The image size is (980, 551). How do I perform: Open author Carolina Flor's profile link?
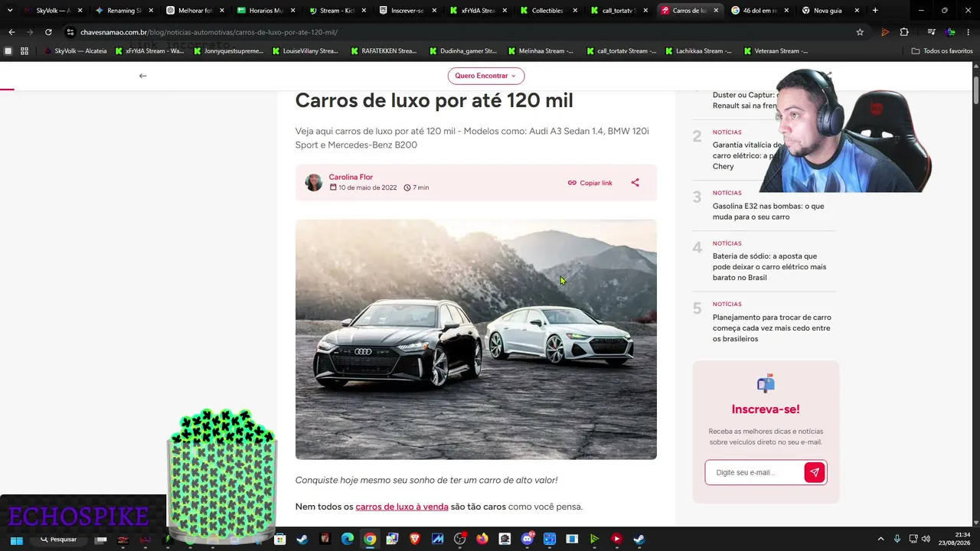coord(351,177)
